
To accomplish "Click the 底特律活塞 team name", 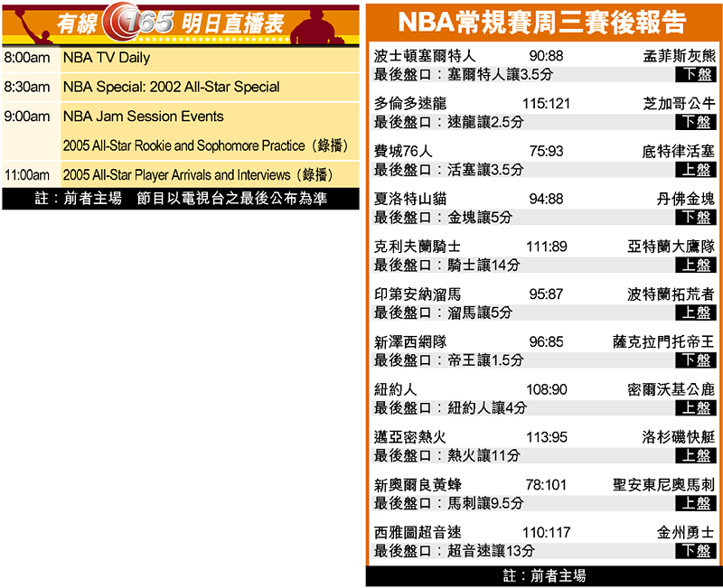I will tap(679, 151).
